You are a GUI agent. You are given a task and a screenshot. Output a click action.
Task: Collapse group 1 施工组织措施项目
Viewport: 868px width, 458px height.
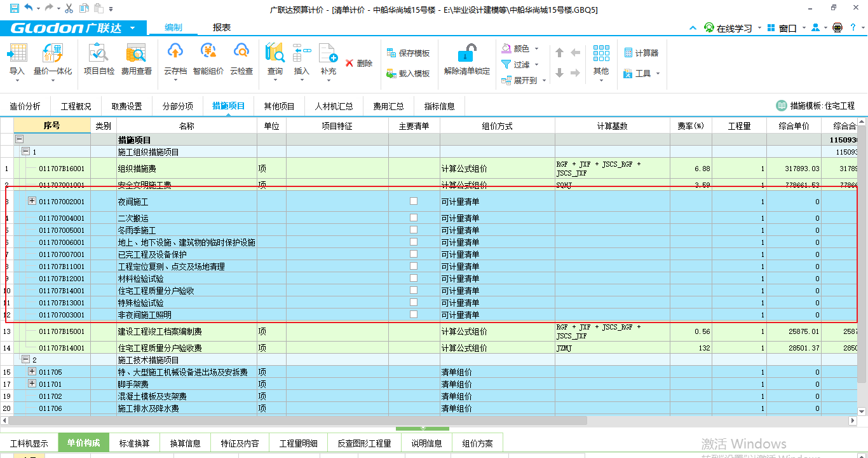coord(26,151)
